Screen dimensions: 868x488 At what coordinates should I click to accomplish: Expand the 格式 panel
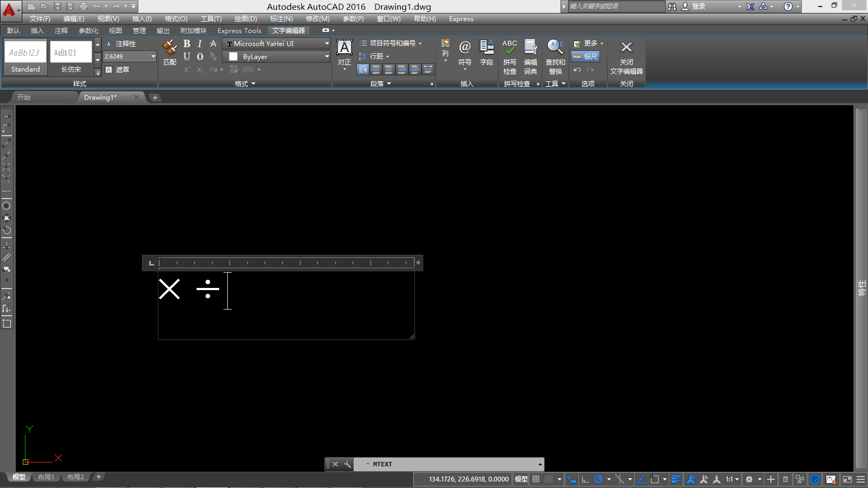click(x=245, y=84)
